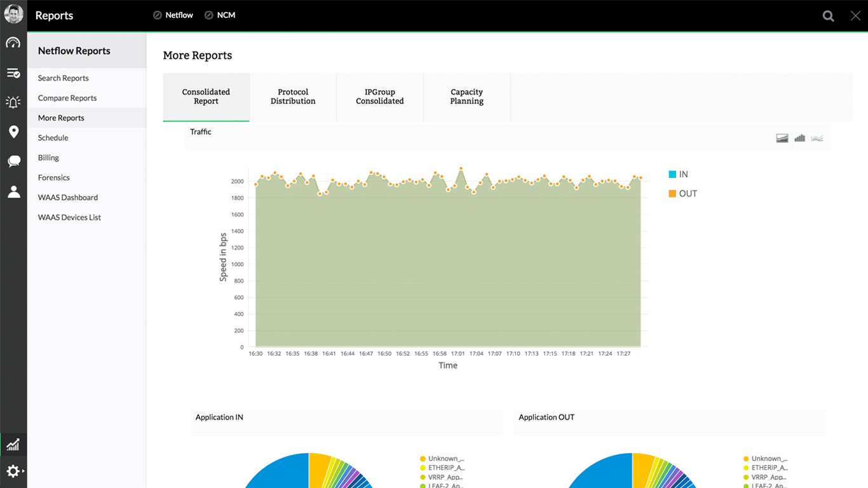
Task: Click the search magnifier icon
Action: (828, 16)
